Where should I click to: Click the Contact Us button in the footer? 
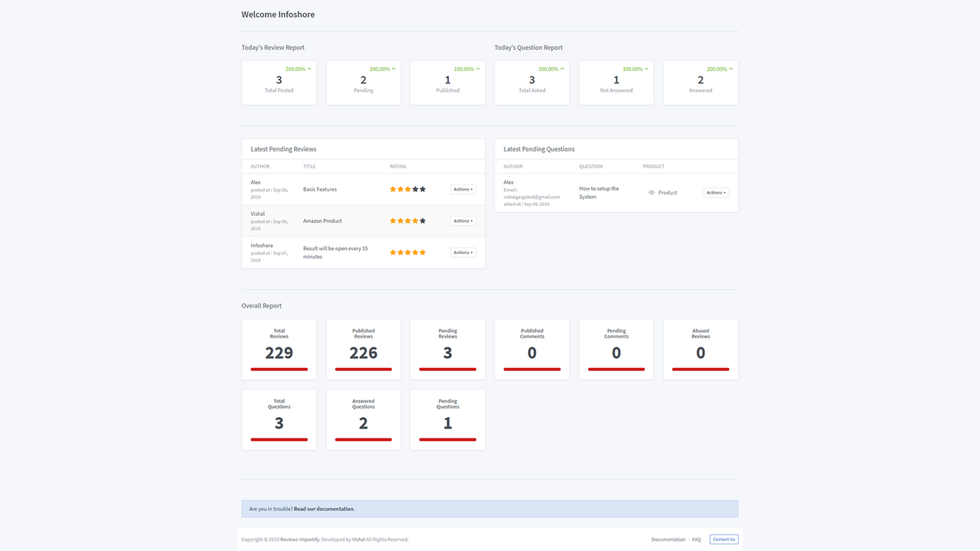click(723, 539)
